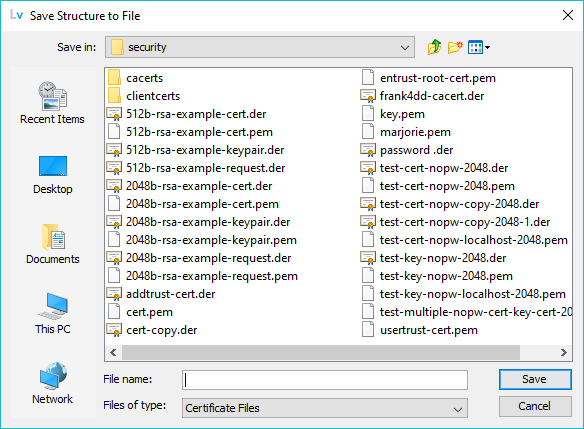Select 2048b-rsa-example-cert.der certificate icon
This screenshot has width=584, height=429.
pyautogui.click(x=114, y=186)
